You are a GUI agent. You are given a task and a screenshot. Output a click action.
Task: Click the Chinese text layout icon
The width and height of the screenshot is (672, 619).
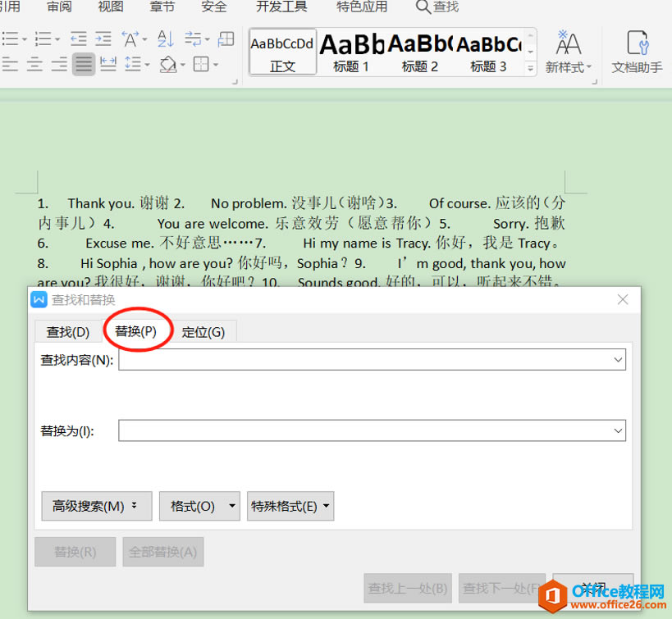(130, 39)
